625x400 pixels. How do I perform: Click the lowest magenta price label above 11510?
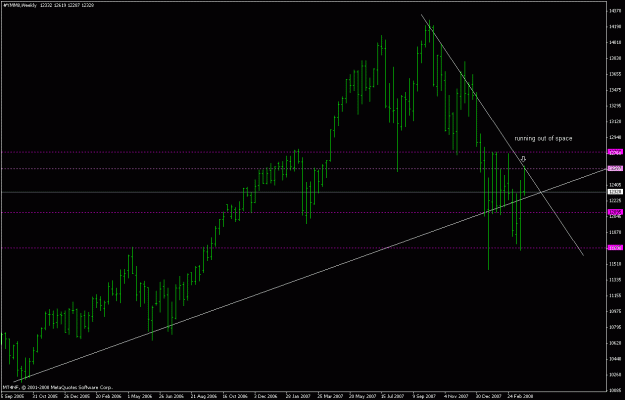point(613,248)
